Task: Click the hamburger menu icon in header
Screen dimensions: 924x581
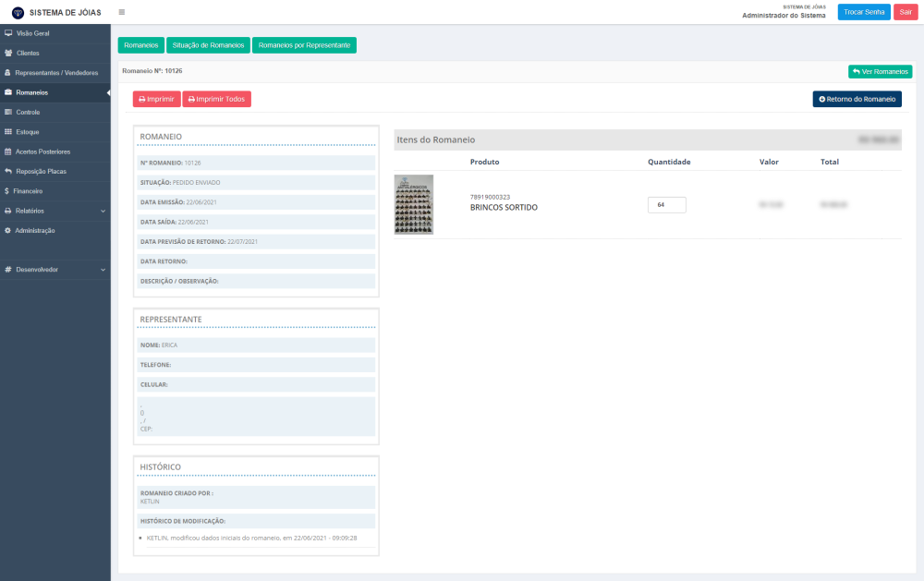Action: (x=121, y=12)
